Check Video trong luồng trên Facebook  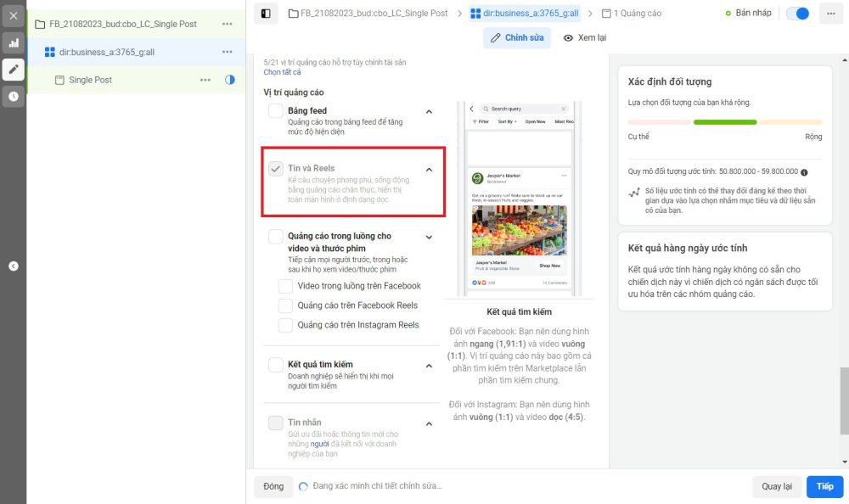(285, 287)
